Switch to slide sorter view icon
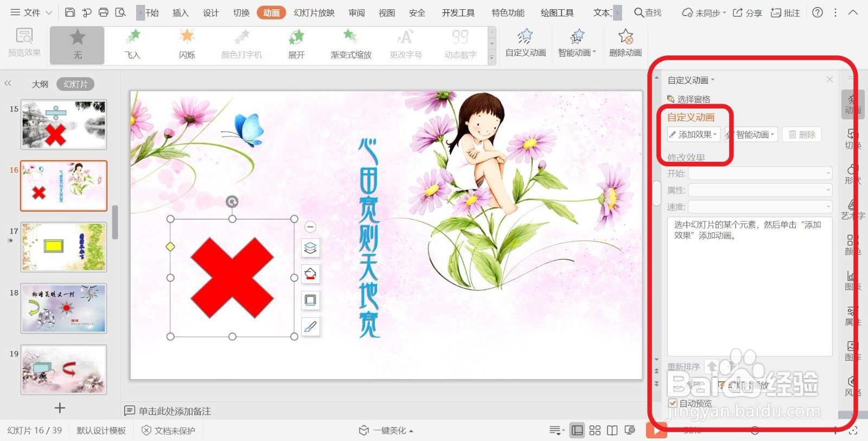This screenshot has width=868, height=441. point(595,430)
